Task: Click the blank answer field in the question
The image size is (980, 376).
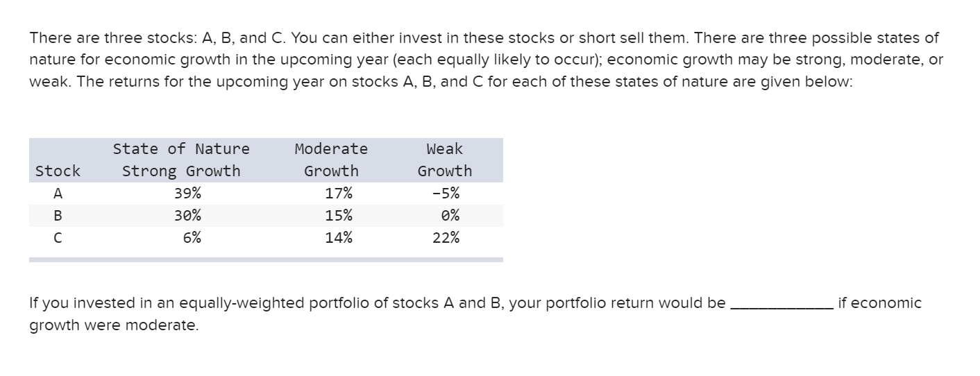Action: click(780, 304)
